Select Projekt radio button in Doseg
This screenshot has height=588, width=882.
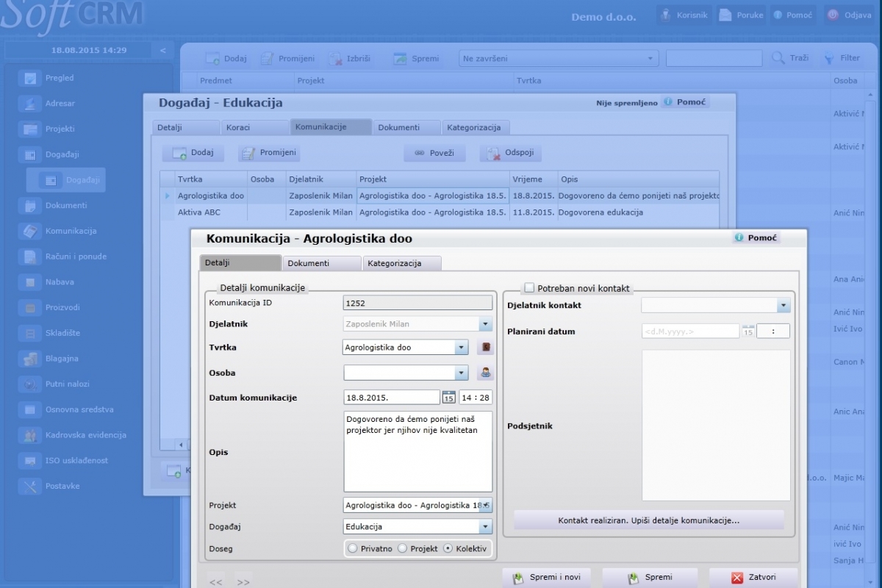(402, 548)
